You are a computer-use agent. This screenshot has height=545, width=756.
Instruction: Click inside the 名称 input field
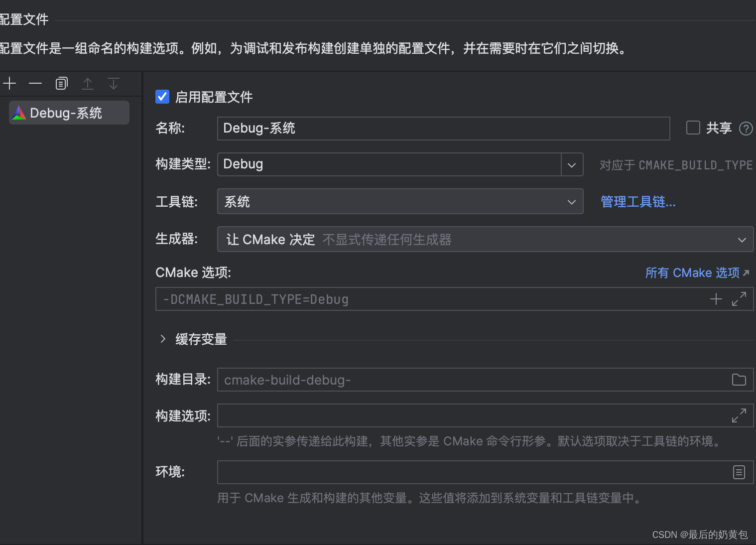(x=443, y=129)
